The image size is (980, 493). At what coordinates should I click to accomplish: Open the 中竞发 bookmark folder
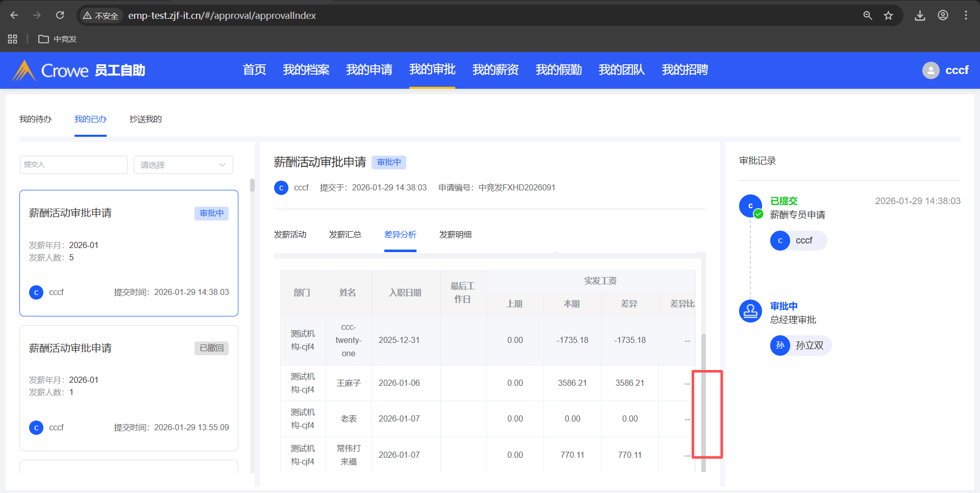pos(58,39)
